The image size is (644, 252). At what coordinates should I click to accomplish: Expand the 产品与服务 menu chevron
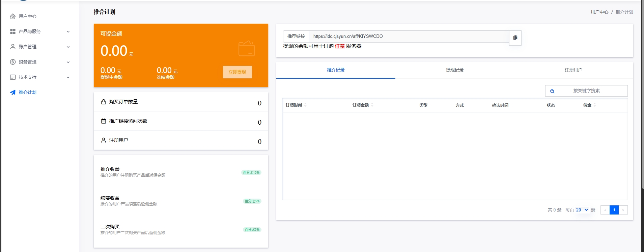click(x=68, y=32)
